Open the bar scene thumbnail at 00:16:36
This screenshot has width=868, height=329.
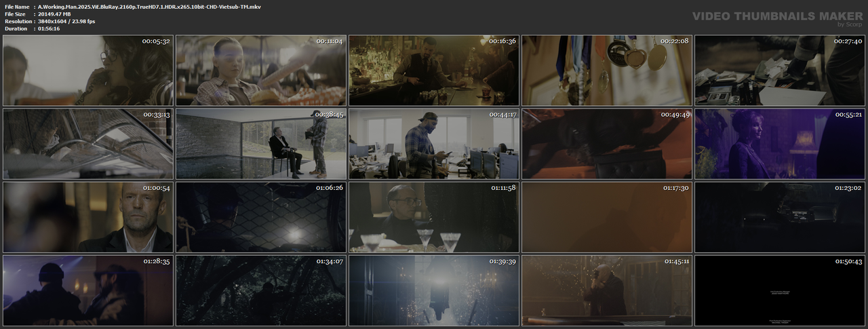[x=434, y=71]
